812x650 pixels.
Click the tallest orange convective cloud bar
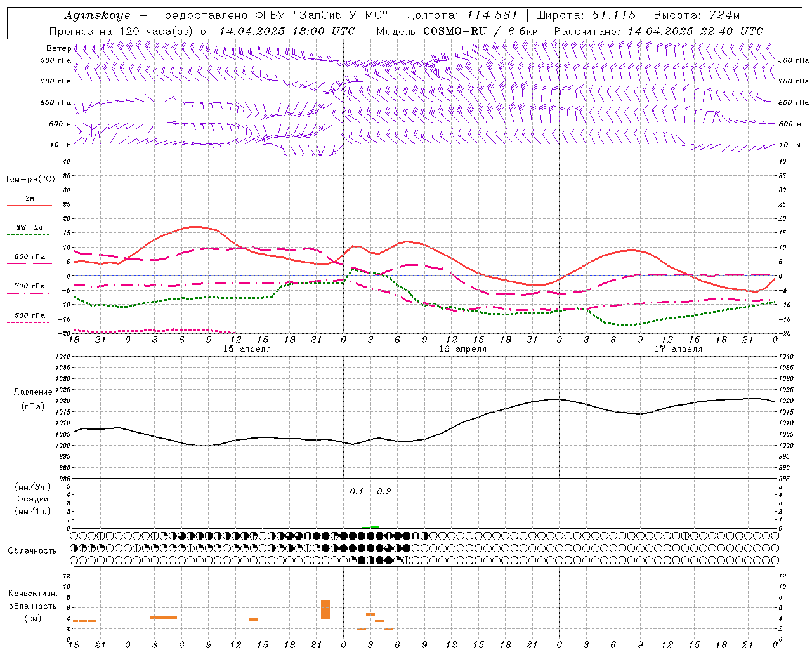[x=325, y=609]
